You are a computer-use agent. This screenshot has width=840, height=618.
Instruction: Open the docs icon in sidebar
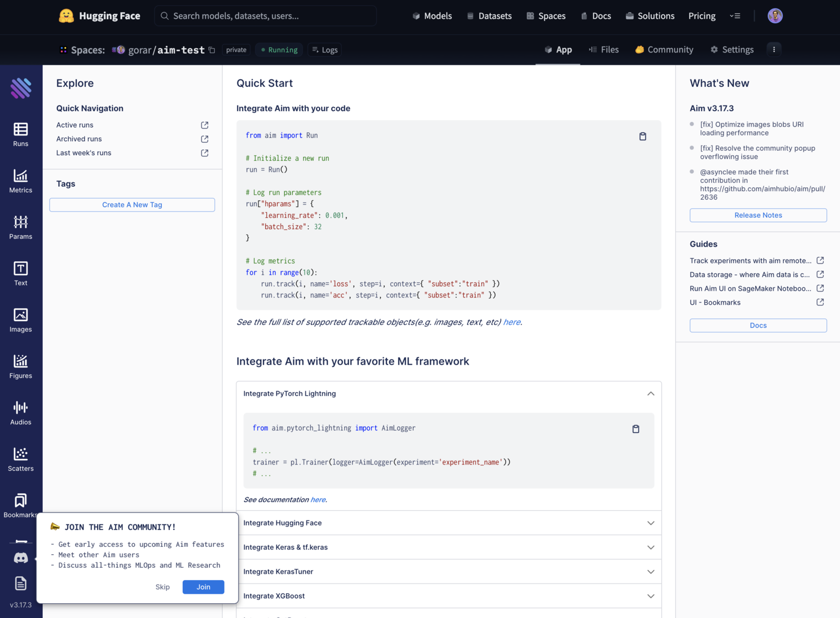tap(21, 583)
